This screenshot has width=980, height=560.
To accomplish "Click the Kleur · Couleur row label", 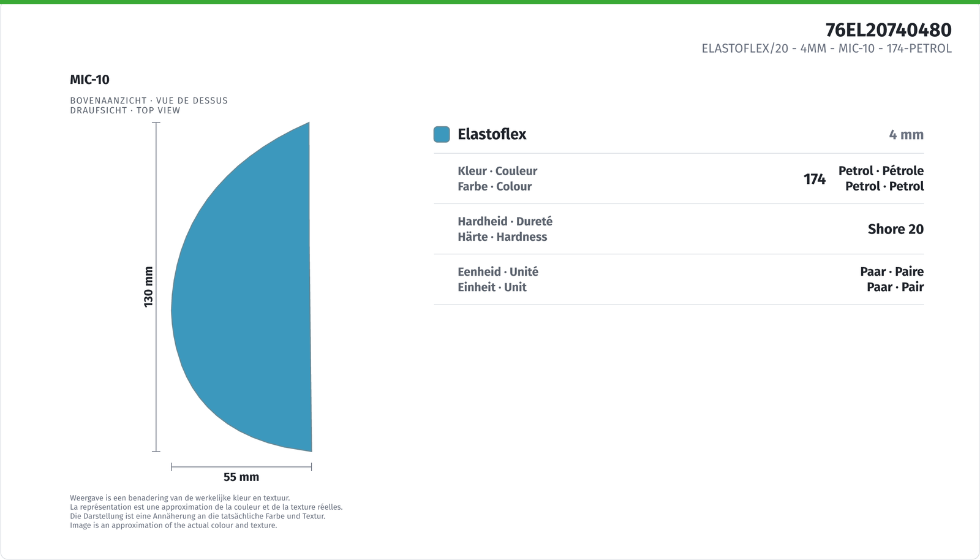I will (x=497, y=171).
